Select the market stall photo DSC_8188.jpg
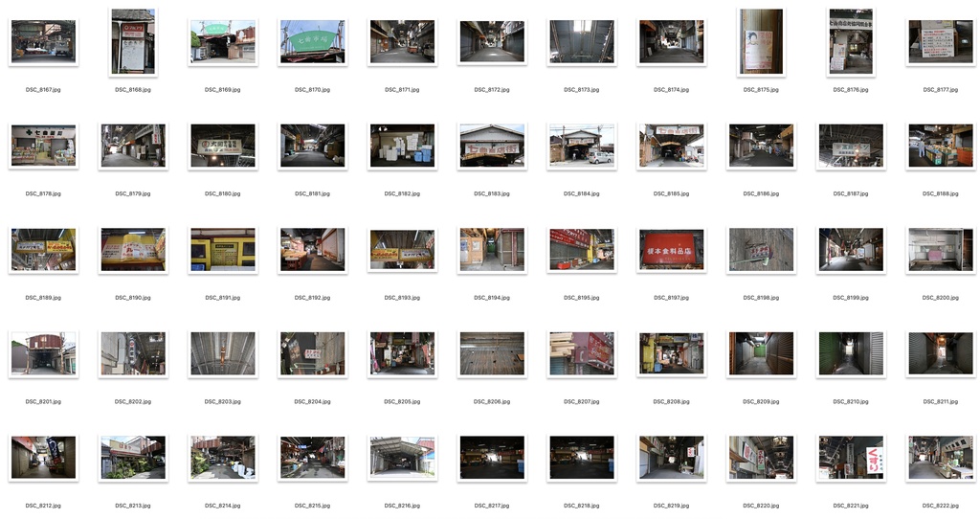Image resolution: width=980 pixels, height=519 pixels. [941, 146]
